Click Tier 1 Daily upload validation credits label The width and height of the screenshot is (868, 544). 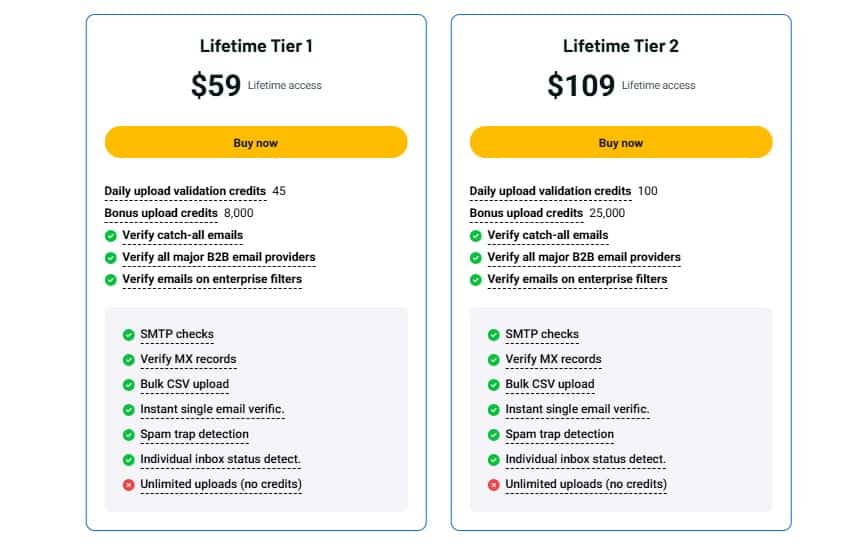click(x=185, y=191)
